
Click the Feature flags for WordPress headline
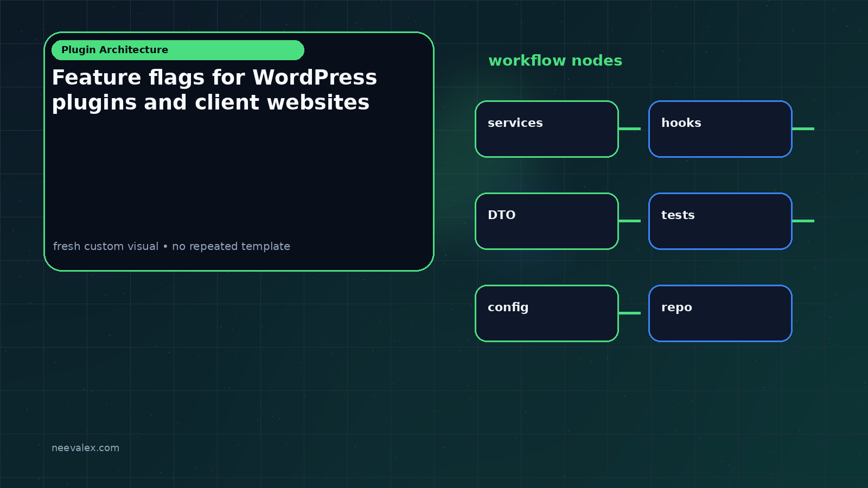point(214,90)
